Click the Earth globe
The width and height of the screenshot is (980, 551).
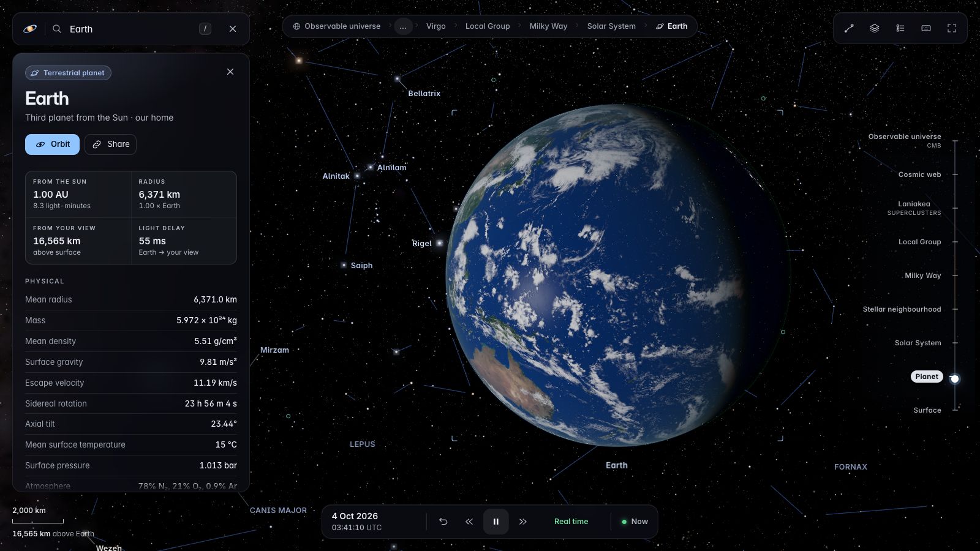pyautogui.click(x=617, y=274)
